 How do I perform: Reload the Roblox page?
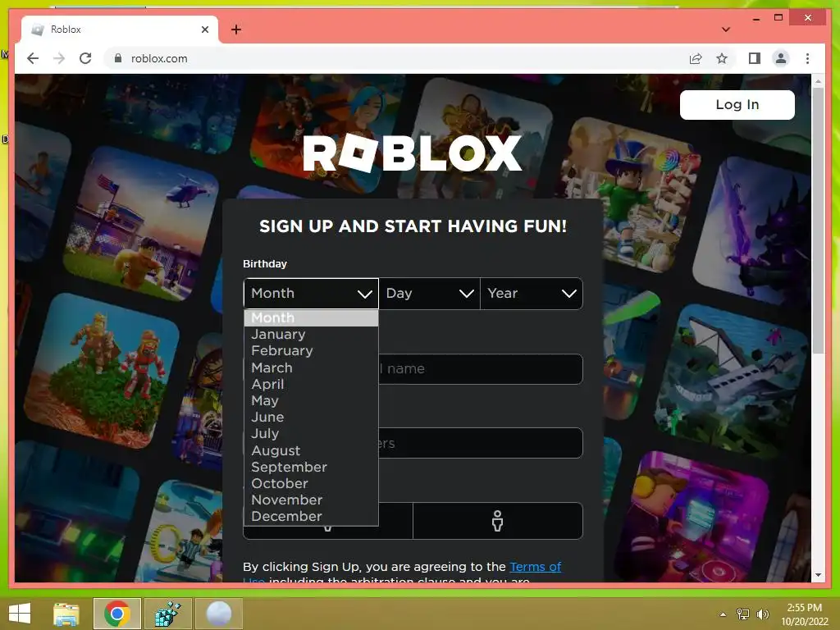pos(85,58)
